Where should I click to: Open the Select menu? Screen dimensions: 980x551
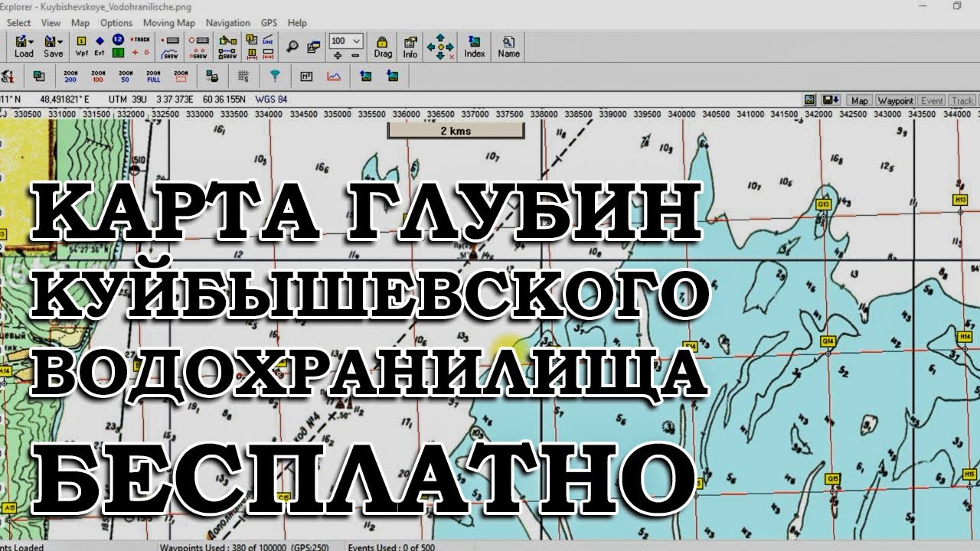coord(18,23)
